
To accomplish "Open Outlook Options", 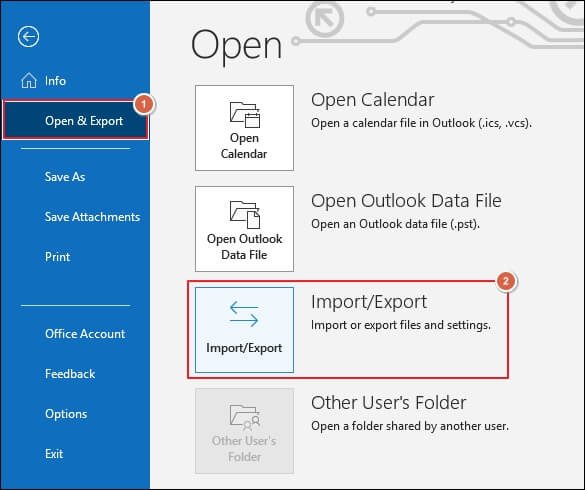I will pyautogui.click(x=66, y=413).
